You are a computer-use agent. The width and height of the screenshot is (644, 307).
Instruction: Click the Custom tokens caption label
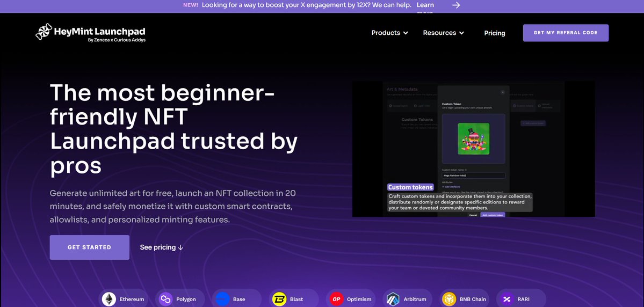tap(410, 187)
